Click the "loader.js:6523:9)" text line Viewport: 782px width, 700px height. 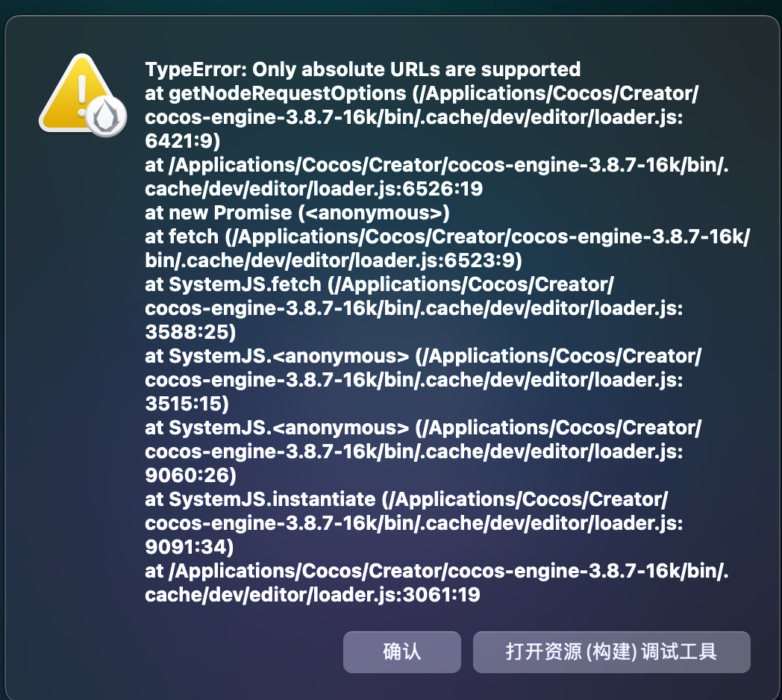tap(333, 261)
